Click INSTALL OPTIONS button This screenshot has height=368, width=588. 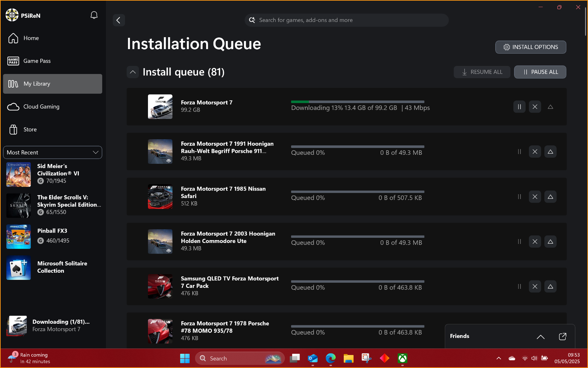point(530,47)
